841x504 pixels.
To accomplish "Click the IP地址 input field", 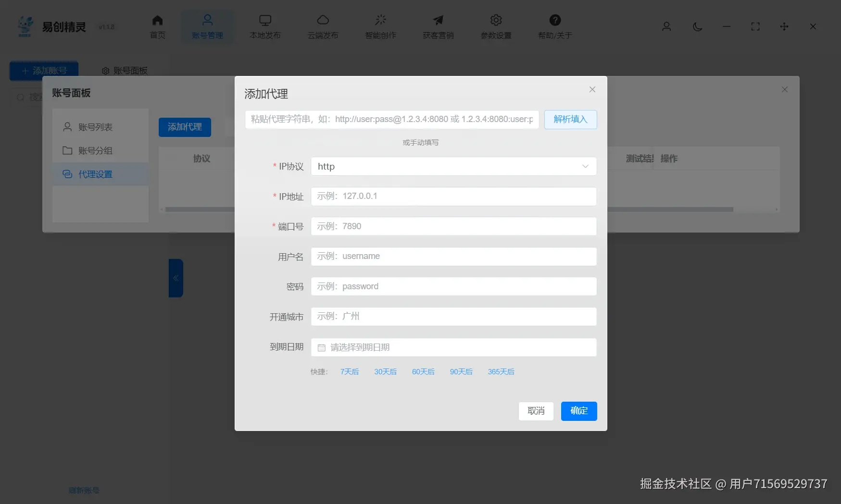I will coord(453,196).
